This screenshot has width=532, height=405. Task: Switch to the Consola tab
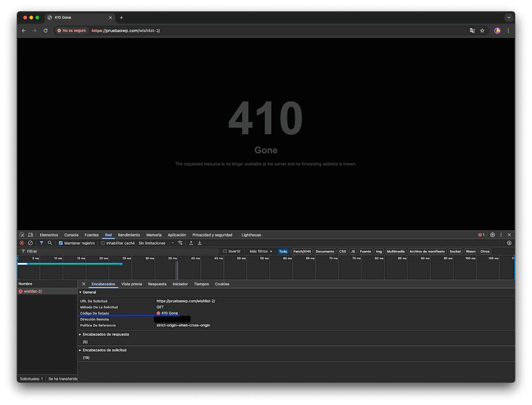[x=71, y=235]
